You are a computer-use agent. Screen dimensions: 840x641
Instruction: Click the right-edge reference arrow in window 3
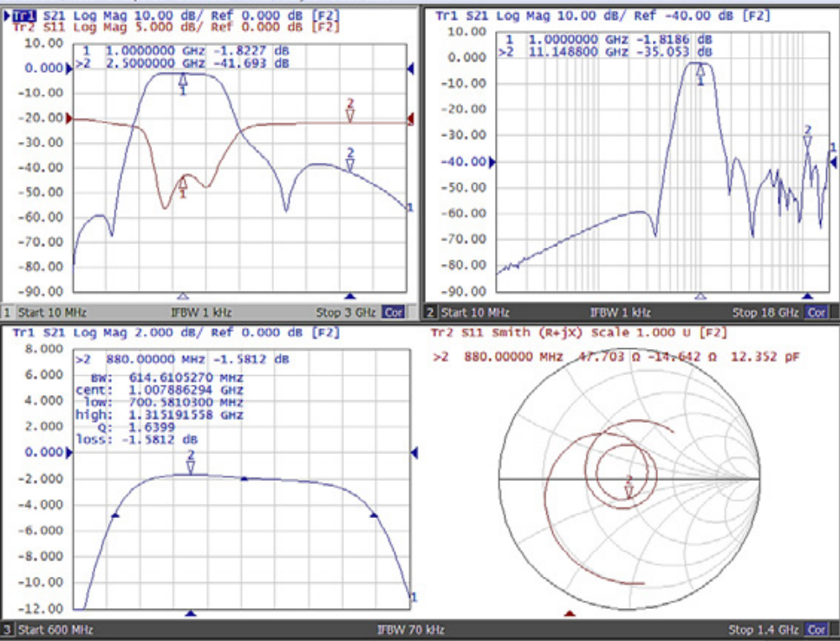tap(414, 453)
